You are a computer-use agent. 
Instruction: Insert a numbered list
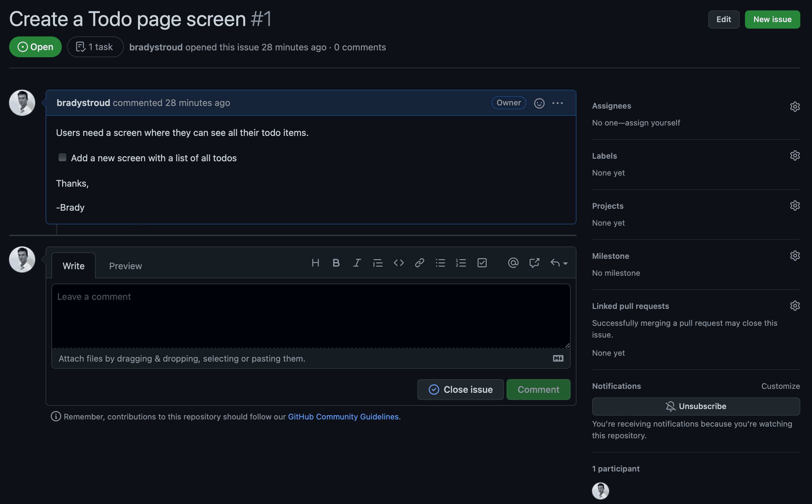[x=461, y=263]
